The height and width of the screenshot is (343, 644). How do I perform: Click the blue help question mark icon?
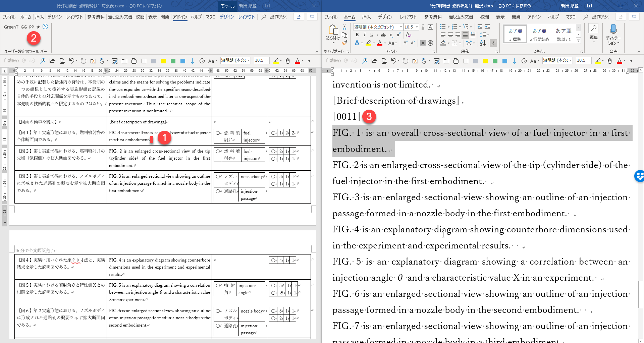45,27
